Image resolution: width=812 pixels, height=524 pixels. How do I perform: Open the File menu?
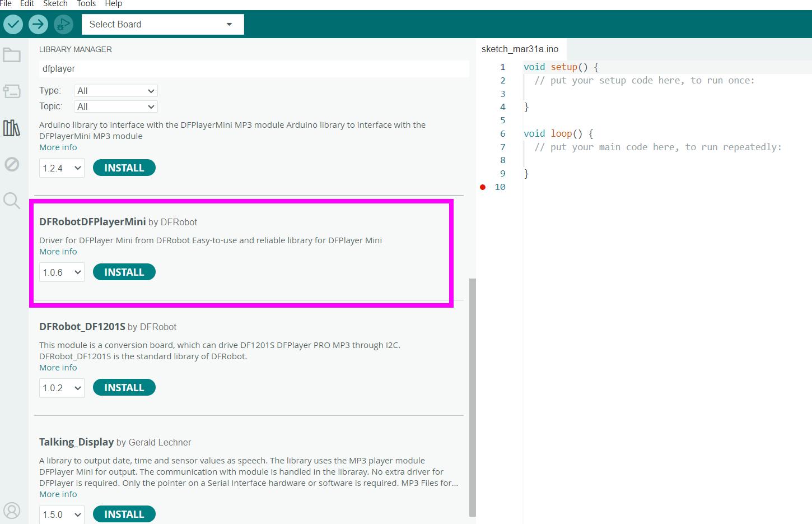(6, 3)
